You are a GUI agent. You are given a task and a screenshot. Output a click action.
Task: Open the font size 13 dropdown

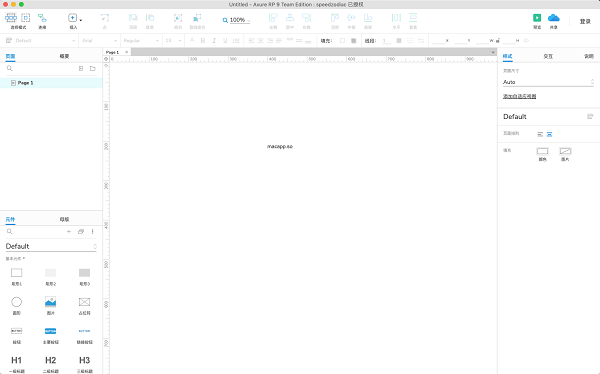point(173,41)
